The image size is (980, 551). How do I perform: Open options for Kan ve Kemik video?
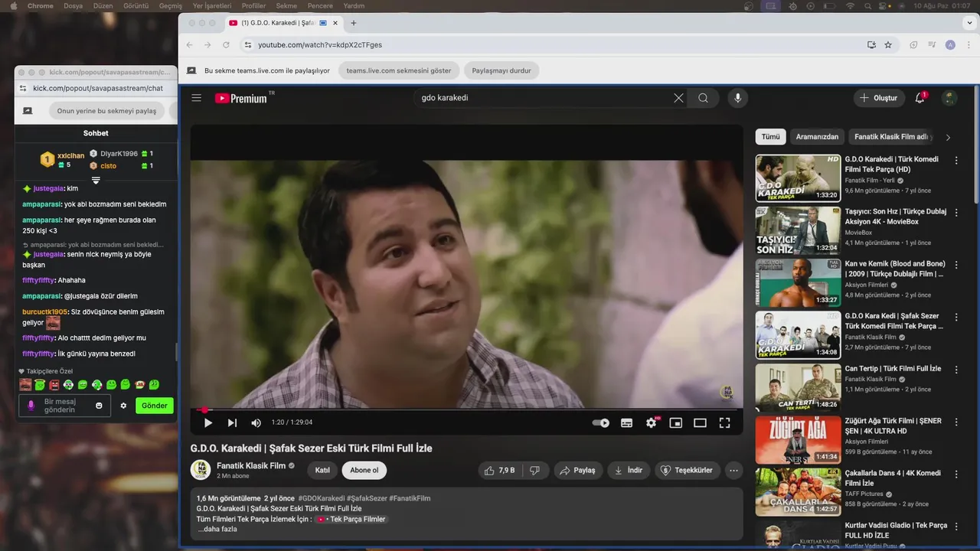[956, 265]
